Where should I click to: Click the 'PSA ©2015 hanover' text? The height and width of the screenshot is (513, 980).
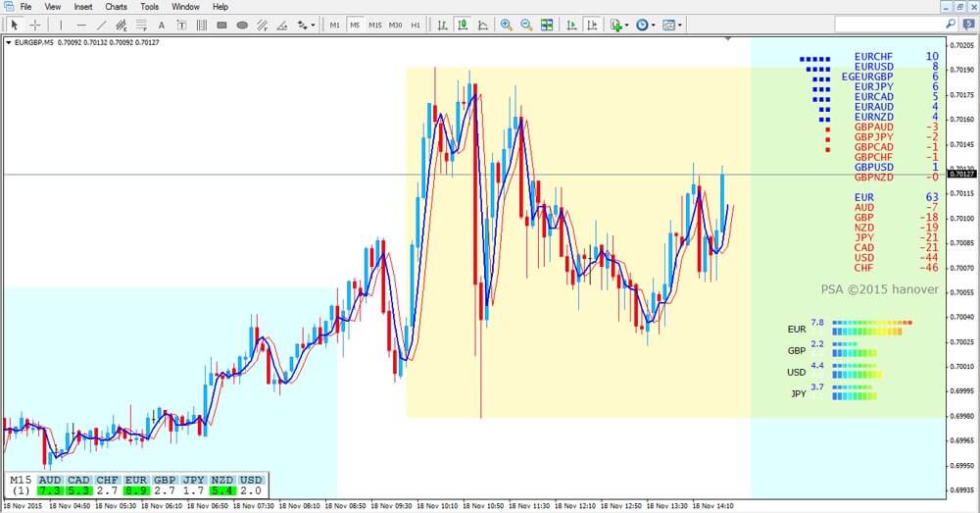coord(879,289)
